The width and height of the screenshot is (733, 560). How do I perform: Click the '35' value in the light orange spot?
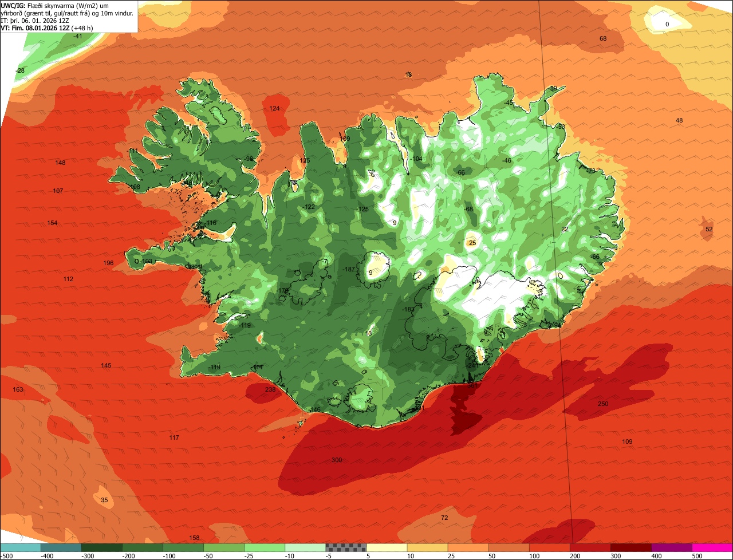[104, 500]
